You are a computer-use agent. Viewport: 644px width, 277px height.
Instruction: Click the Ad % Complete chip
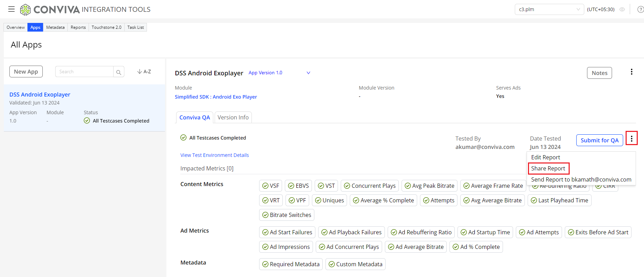[x=476, y=247]
